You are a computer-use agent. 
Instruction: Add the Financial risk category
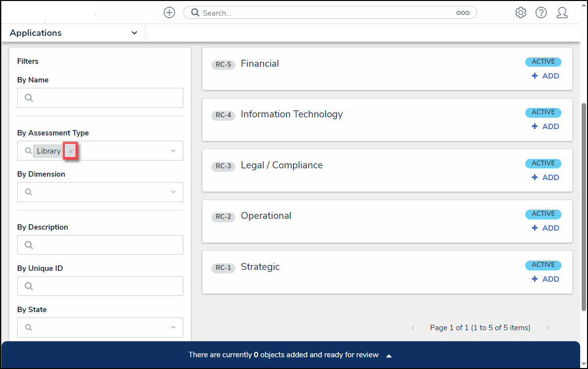tap(546, 76)
